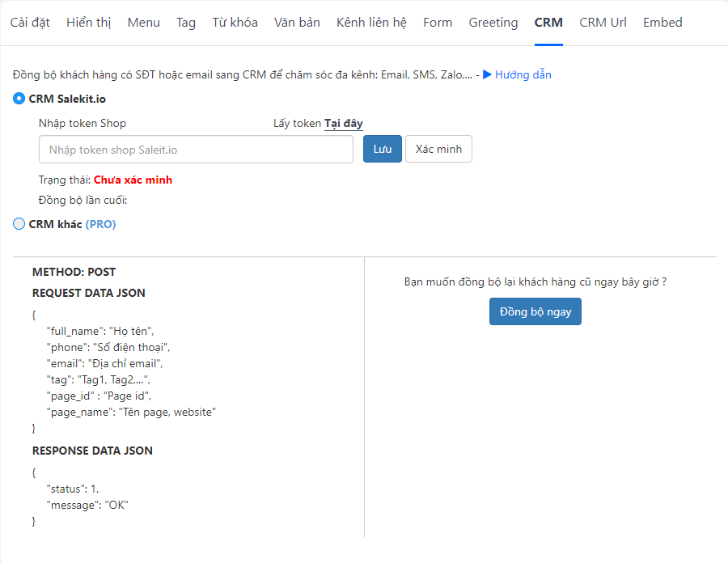
Task: Open the Hướng dẫn guide link
Action: coord(523,74)
